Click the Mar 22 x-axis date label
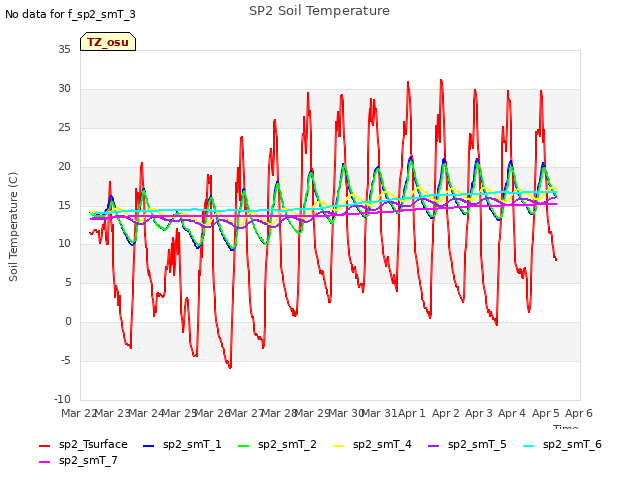The height and width of the screenshot is (480, 640). 78,413
